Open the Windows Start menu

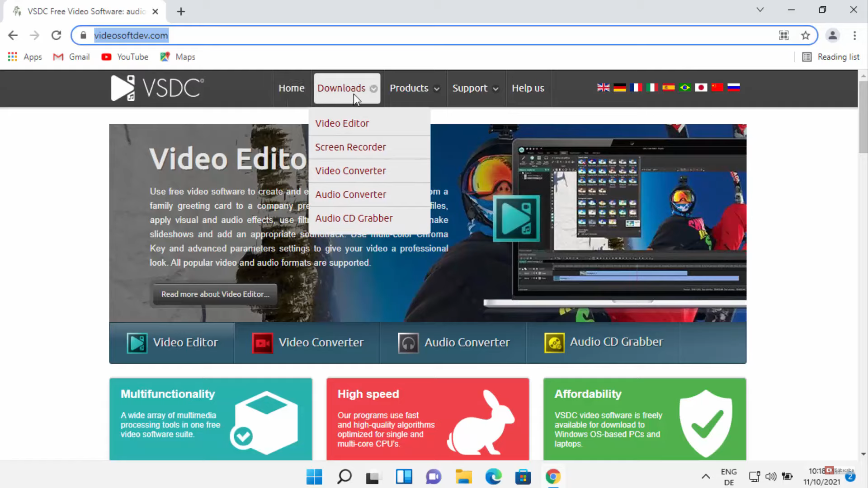pos(314,477)
